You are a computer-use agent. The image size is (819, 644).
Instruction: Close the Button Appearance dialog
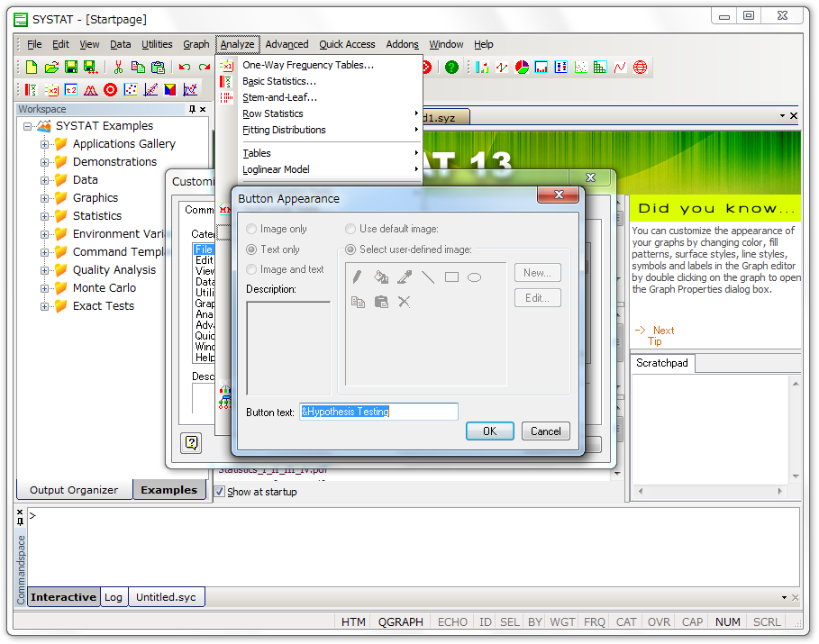[x=559, y=195]
